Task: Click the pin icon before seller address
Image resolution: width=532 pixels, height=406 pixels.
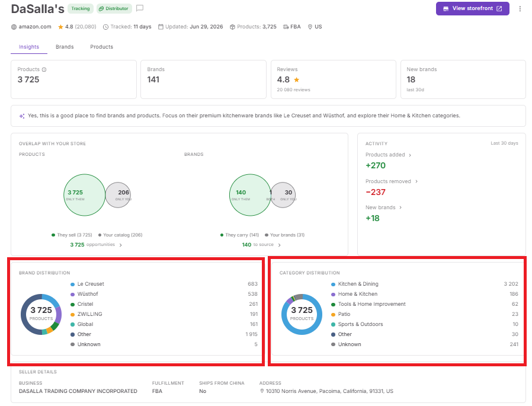Action: pyautogui.click(x=262, y=391)
